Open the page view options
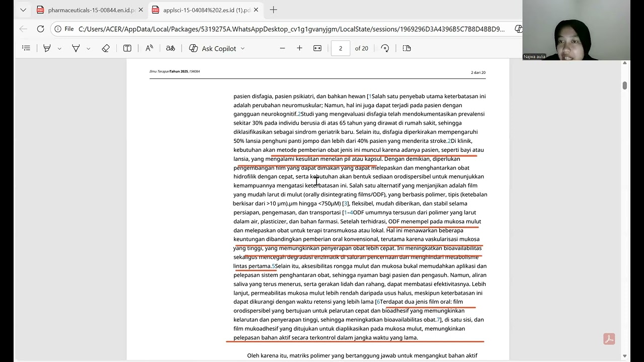 407,48
